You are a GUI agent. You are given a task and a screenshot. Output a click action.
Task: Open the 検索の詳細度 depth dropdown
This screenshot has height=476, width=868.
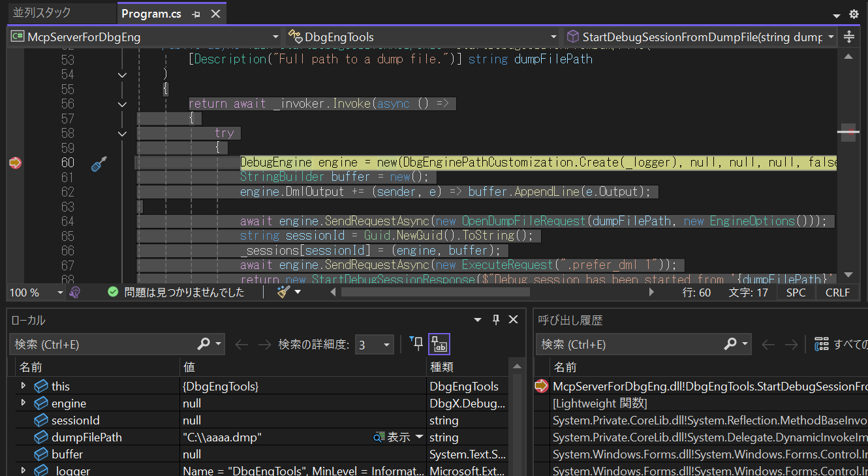tap(375, 344)
